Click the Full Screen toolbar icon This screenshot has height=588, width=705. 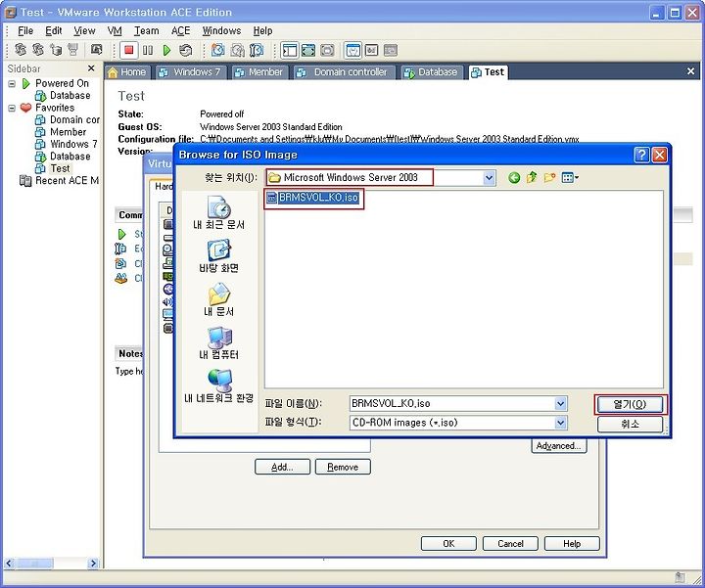pyautogui.click(x=308, y=50)
